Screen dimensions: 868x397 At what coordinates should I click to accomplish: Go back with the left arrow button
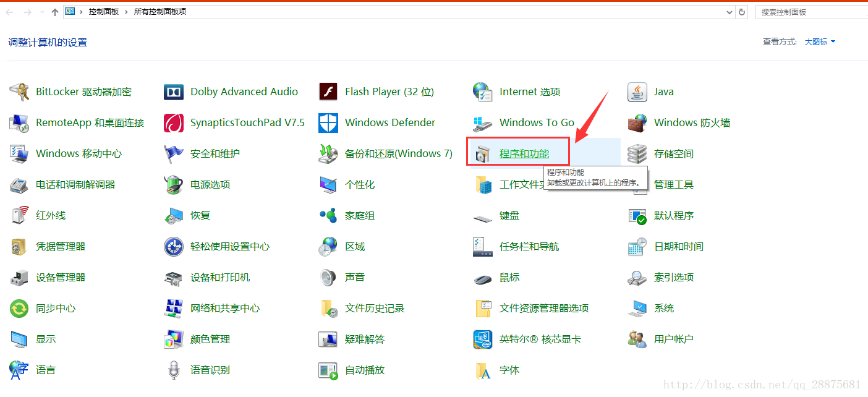coord(9,12)
